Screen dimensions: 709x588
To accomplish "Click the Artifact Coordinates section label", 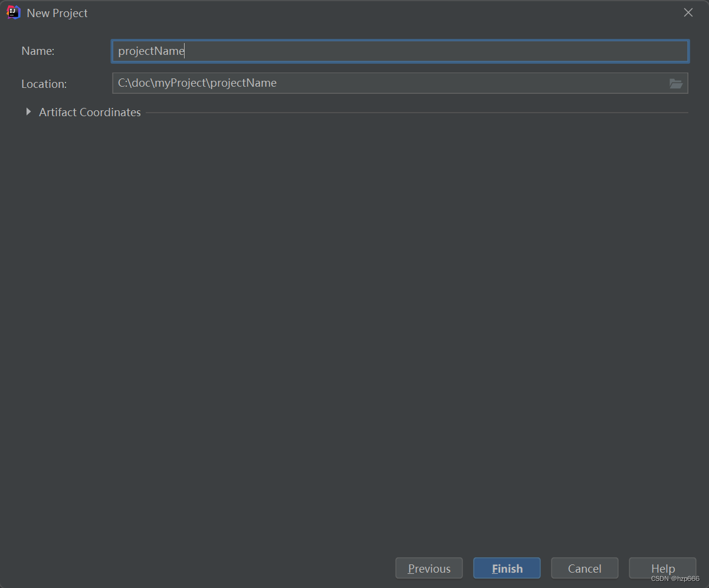I will pyautogui.click(x=90, y=112).
